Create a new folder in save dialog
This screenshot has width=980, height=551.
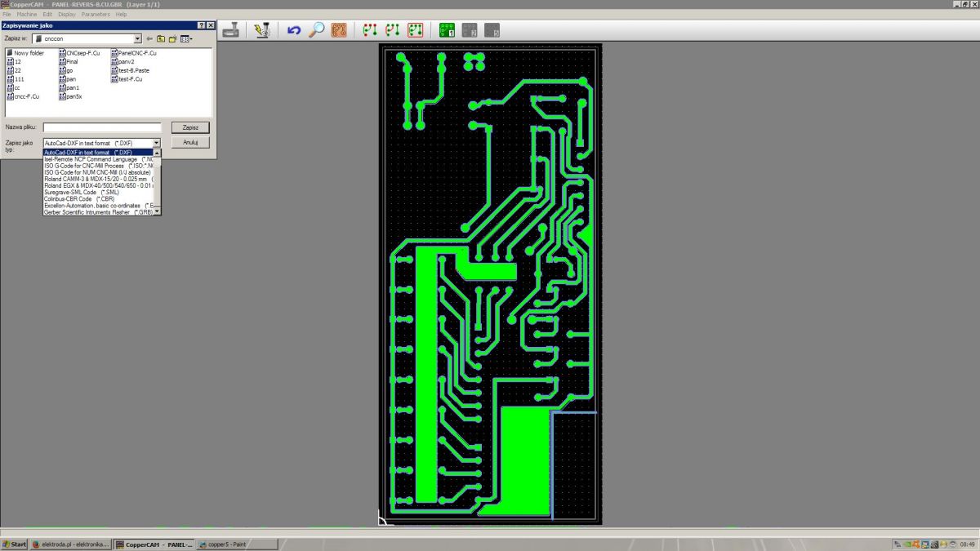pos(172,38)
